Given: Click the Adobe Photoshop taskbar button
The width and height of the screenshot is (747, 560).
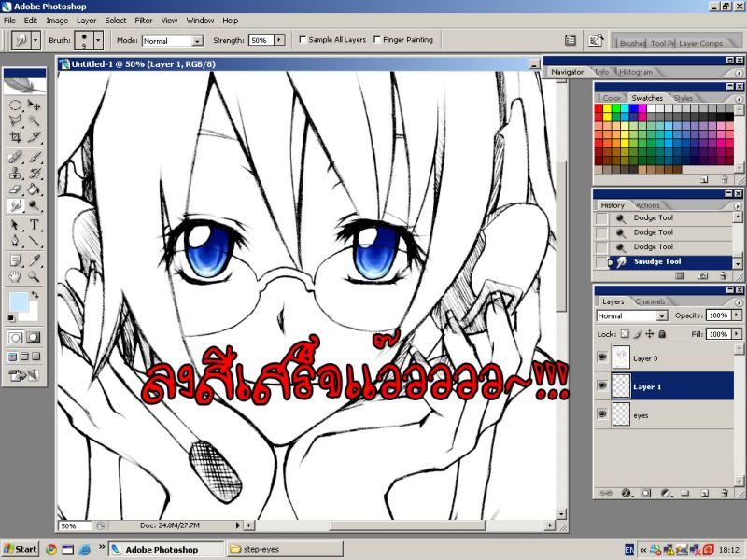Looking at the screenshot, I should [x=166, y=549].
